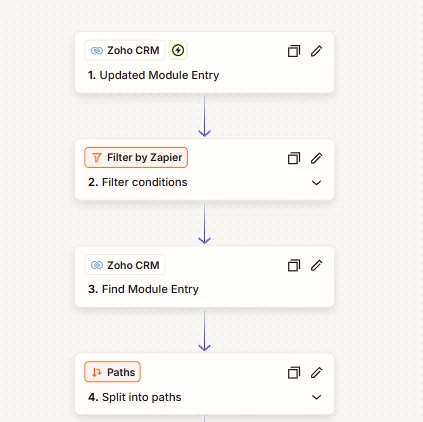
Task: Duplicate the Split into paths step
Action: (294, 373)
